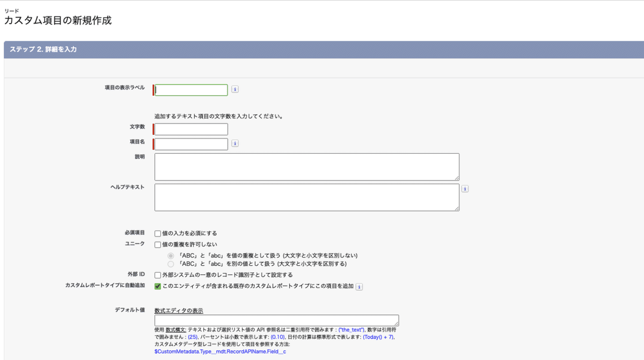Open help icon beside ヘルプテキスト area
644x360 pixels.
tap(465, 188)
